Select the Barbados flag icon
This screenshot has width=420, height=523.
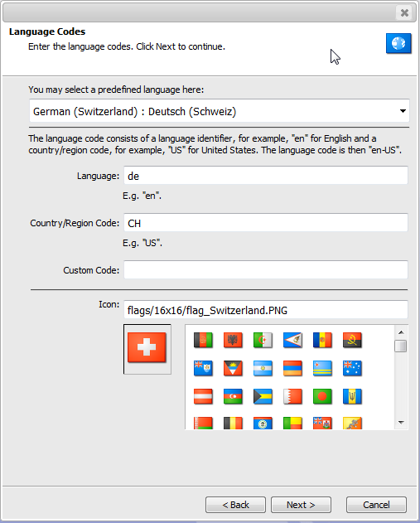[x=352, y=396]
